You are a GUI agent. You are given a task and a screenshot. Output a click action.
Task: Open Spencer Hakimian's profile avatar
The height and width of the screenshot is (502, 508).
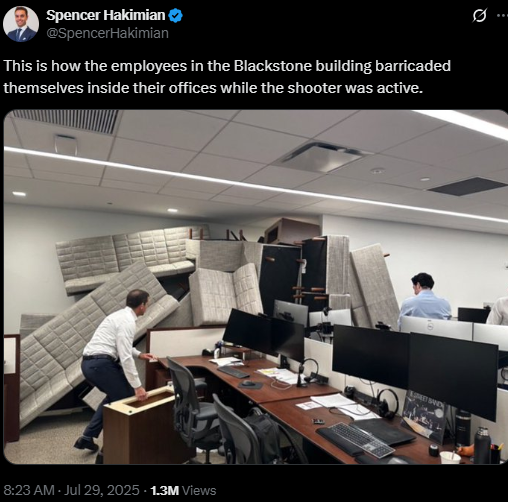21,24
